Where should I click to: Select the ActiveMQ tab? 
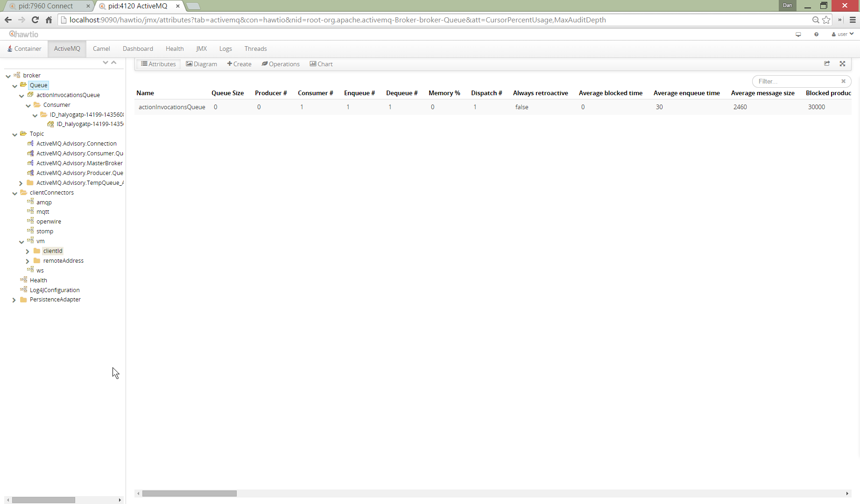point(67,49)
